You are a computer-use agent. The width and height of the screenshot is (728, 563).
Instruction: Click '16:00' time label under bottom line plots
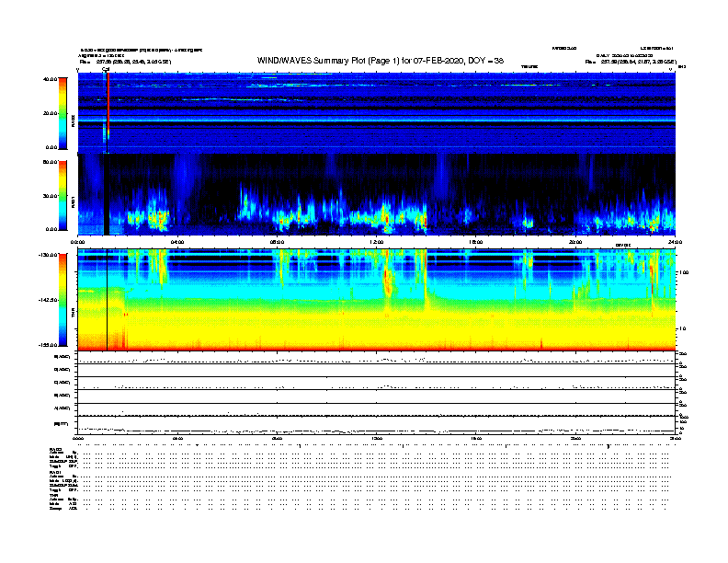476,438
